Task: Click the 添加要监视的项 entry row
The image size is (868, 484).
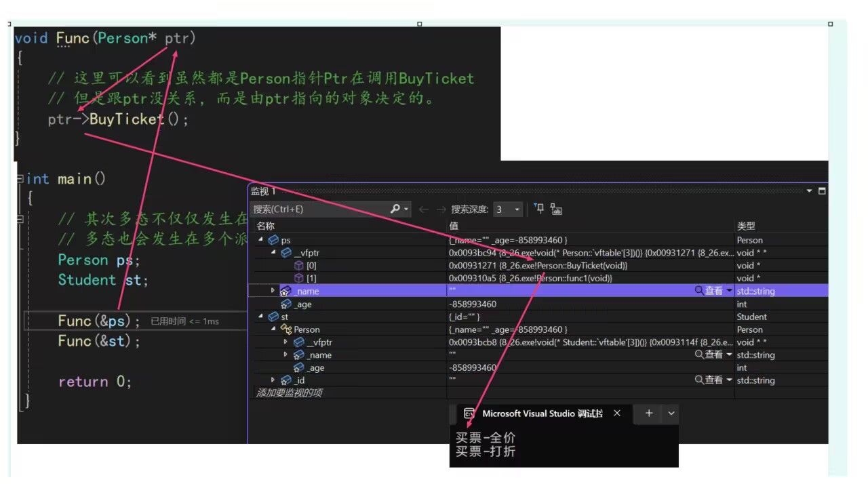Action: click(x=289, y=393)
